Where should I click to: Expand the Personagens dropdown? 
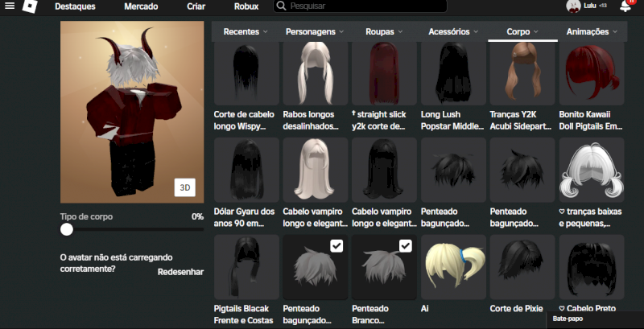click(x=314, y=31)
